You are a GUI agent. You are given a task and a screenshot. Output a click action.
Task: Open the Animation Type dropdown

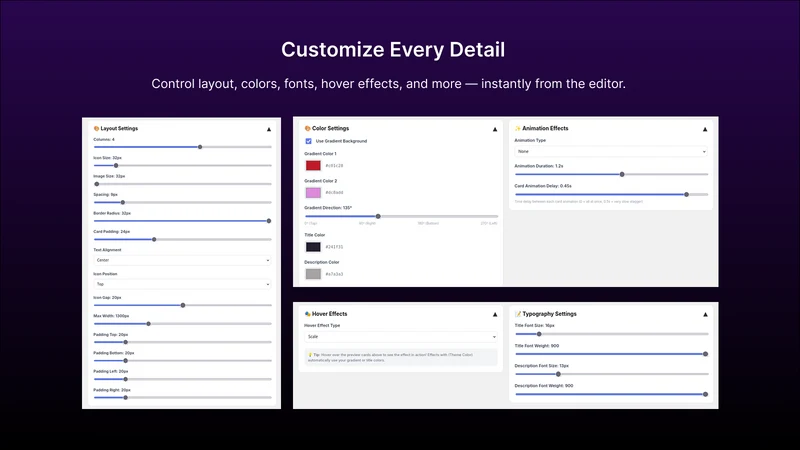pyautogui.click(x=611, y=152)
